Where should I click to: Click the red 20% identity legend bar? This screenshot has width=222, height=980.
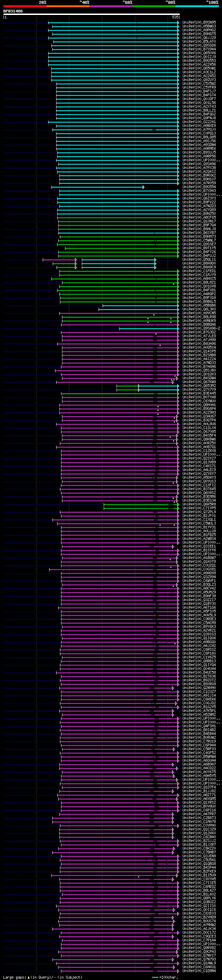(x=25, y=6)
